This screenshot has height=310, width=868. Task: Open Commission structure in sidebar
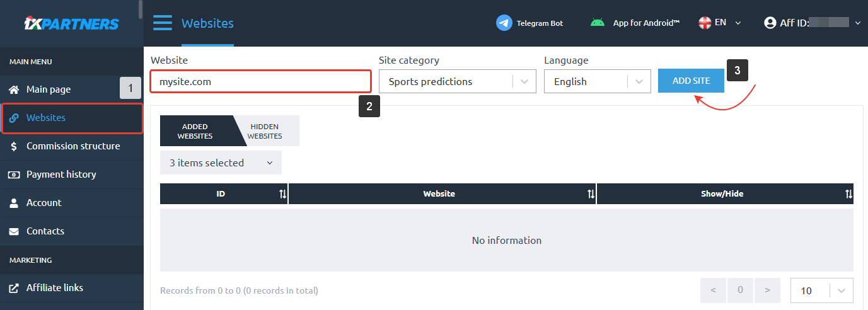[x=72, y=146]
